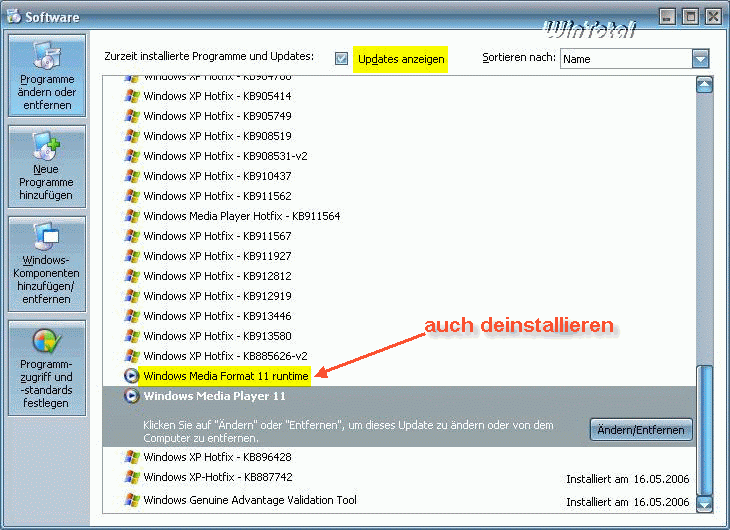This screenshot has height=530, width=730.
Task: Click the Ändern/Entfernen button
Action: [641, 430]
